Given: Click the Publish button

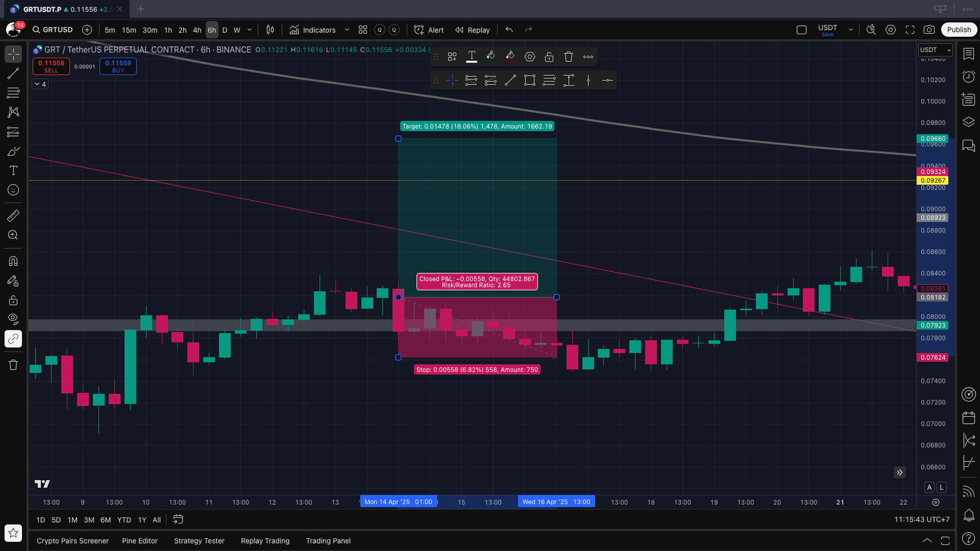Looking at the screenshot, I should point(959,30).
